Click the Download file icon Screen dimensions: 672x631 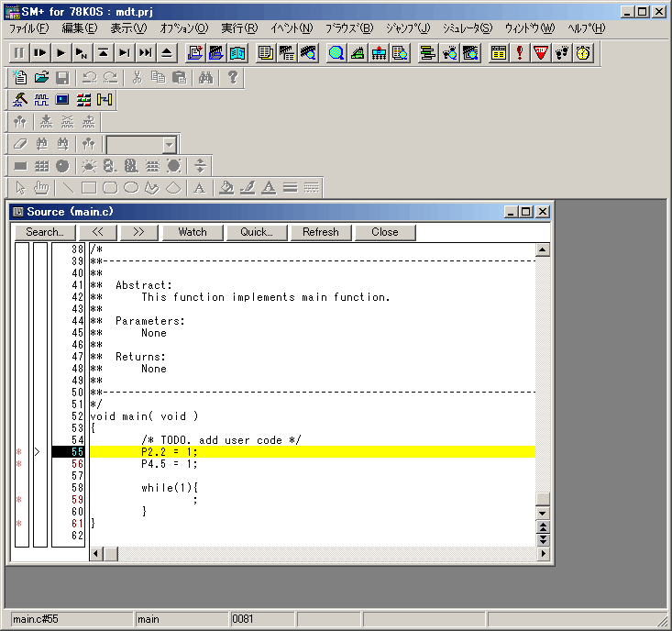(195, 53)
